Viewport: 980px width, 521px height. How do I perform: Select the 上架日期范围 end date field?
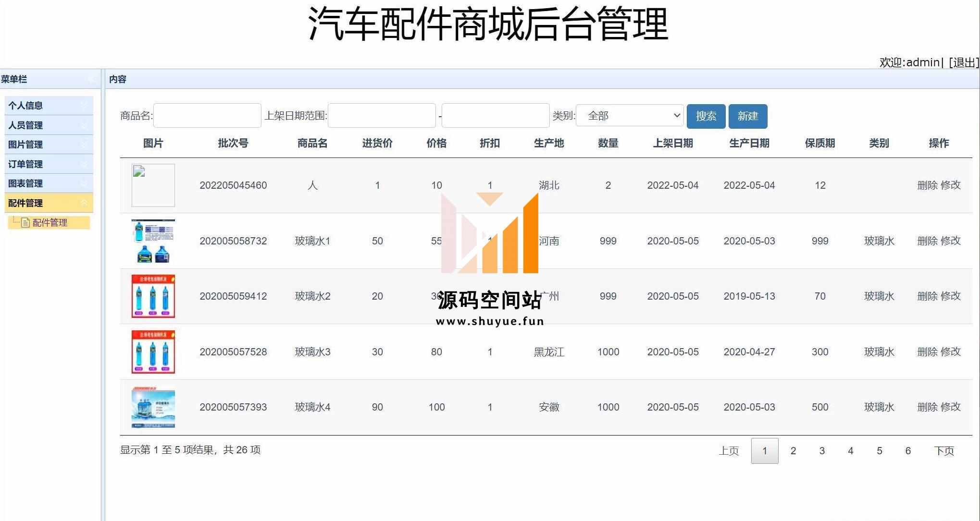tap(496, 116)
